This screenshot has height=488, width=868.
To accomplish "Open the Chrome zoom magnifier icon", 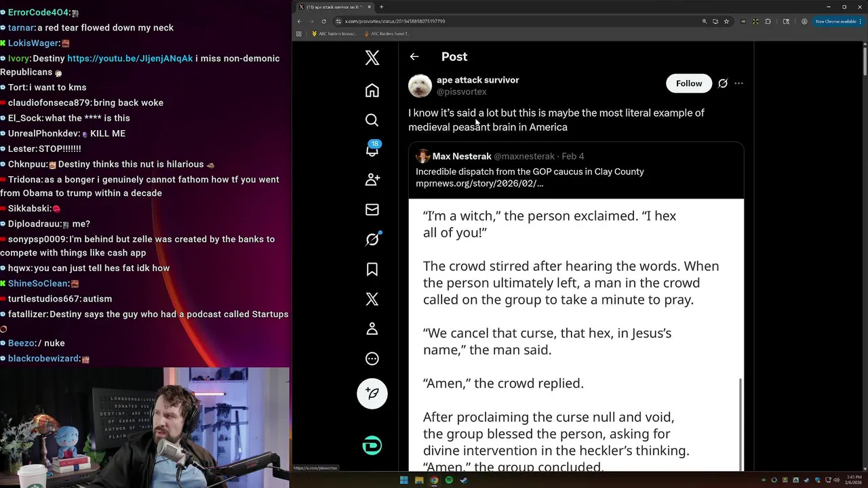I will [705, 21].
